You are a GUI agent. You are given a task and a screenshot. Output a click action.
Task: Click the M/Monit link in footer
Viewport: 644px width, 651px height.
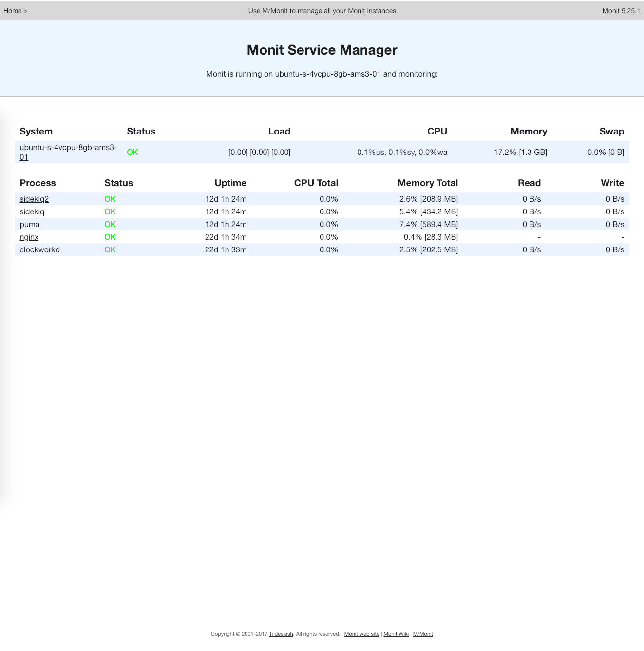(x=423, y=634)
